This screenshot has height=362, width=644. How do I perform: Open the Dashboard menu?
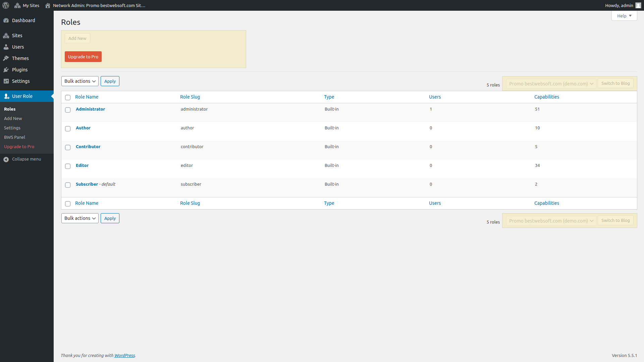click(x=27, y=20)
